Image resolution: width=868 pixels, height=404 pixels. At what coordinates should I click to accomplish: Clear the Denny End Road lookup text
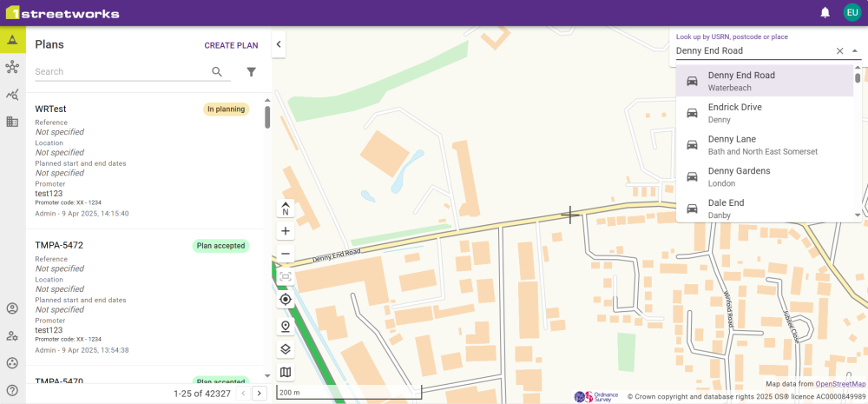tap(839, 51)
